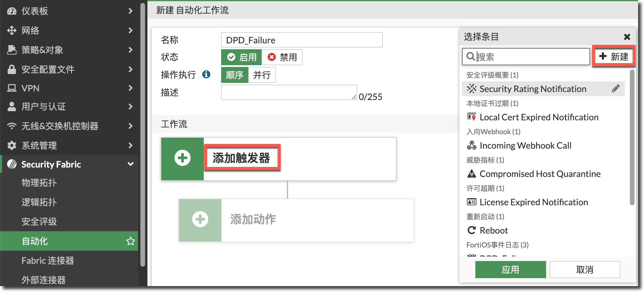Image resolution: width=644 pixels, height=292 pixels.
Task: Pick the Local Cert Expired Notification trigger
Action: pyautogui.click(x=539, y=117)
